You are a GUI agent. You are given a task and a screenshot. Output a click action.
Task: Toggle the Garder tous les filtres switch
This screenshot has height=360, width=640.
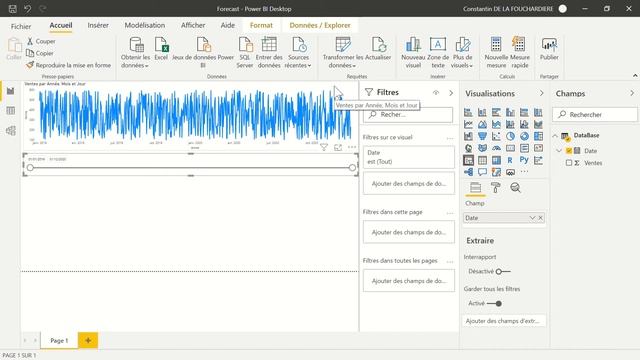(494, 304)
